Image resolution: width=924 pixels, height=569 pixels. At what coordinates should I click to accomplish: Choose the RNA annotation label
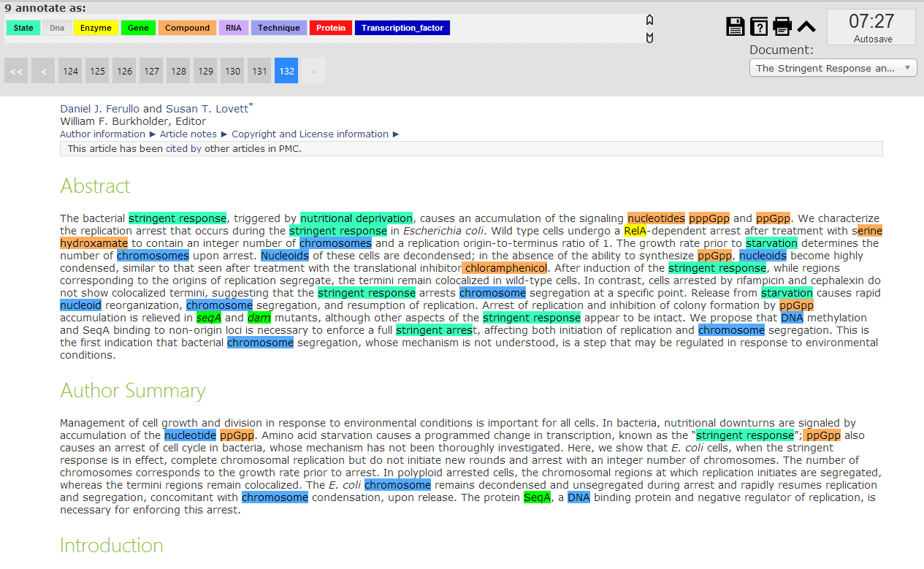233,28
